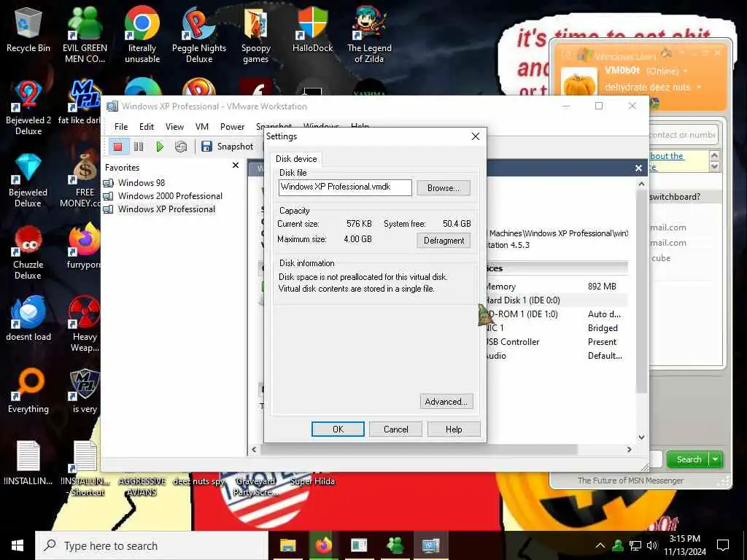Select the Firefox 'furryporn' desktop icon
This screenshot has height=560, width=747.
point(84,246)
